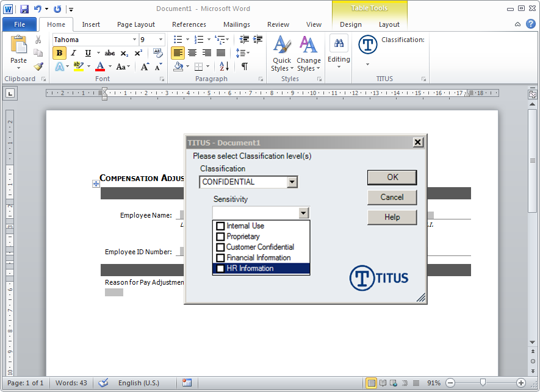This screenshot has width=540, height=392.
Task: Switch to the References tab
Action: pos(189,24)
